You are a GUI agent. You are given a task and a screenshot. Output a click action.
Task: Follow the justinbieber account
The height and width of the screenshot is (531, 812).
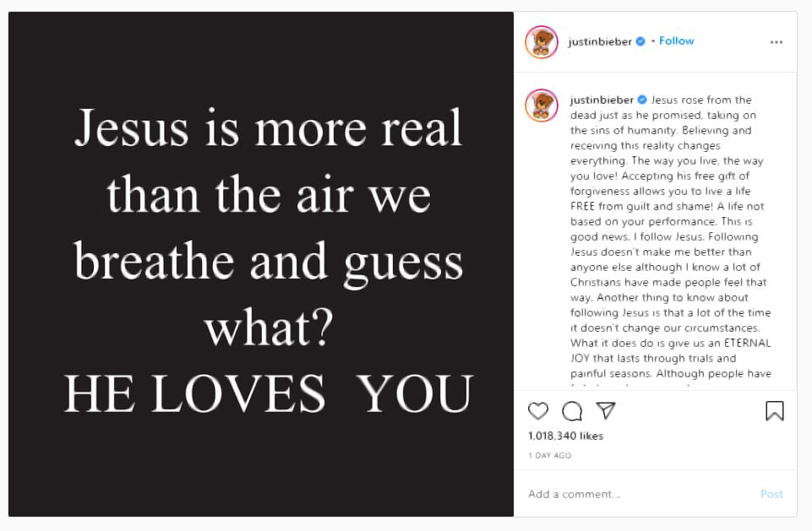[x=676, y=41]
